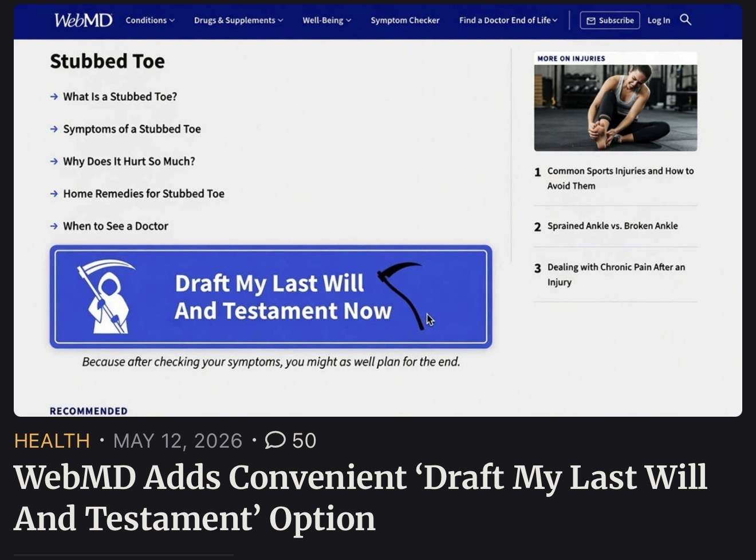The image size is (756, 560).
Task: Open the article headline about WebMD will option
Action: click(360, 498)
